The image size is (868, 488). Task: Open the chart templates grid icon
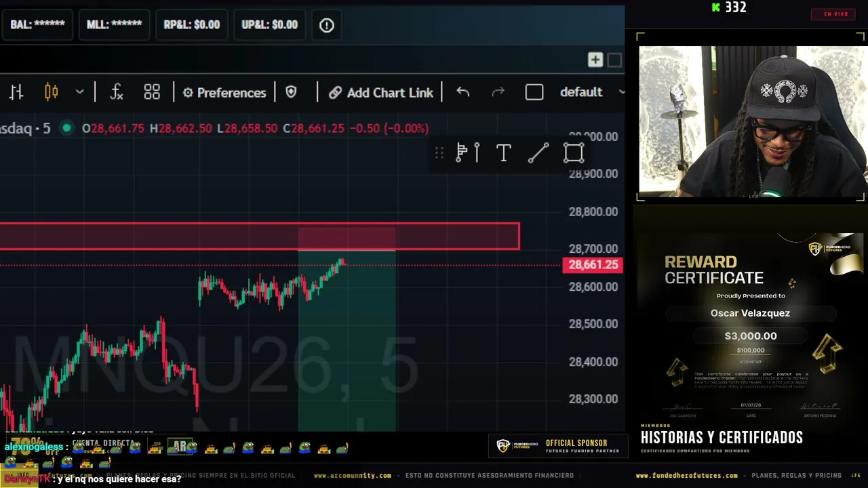152,92
